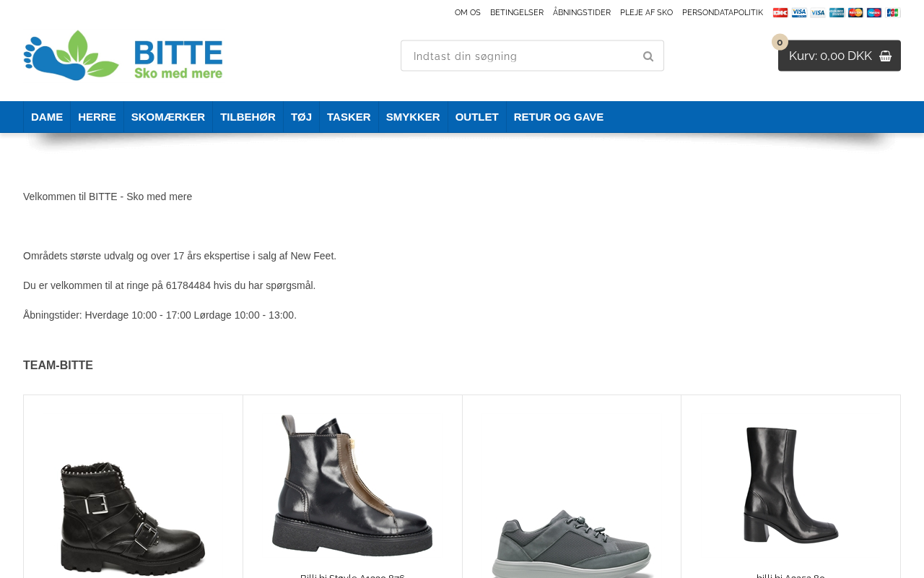Screen dimensions: 924x578
Task: Click the Maestro payment card icon
Action: click(874, 12)
